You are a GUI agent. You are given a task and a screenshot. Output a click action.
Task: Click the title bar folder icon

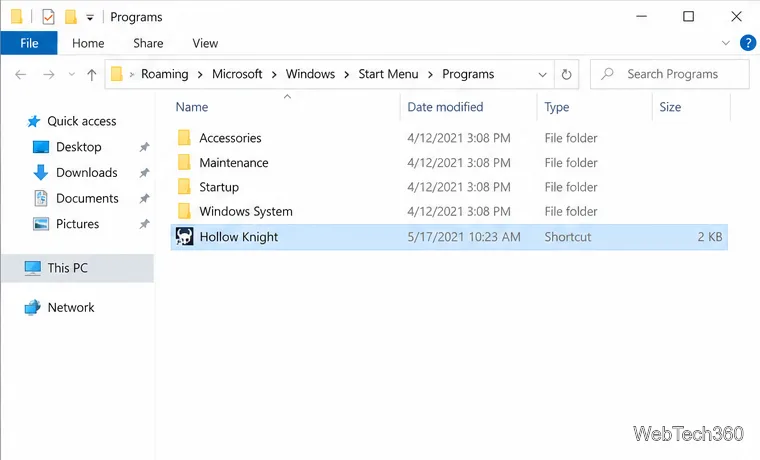tap(16, 16)
